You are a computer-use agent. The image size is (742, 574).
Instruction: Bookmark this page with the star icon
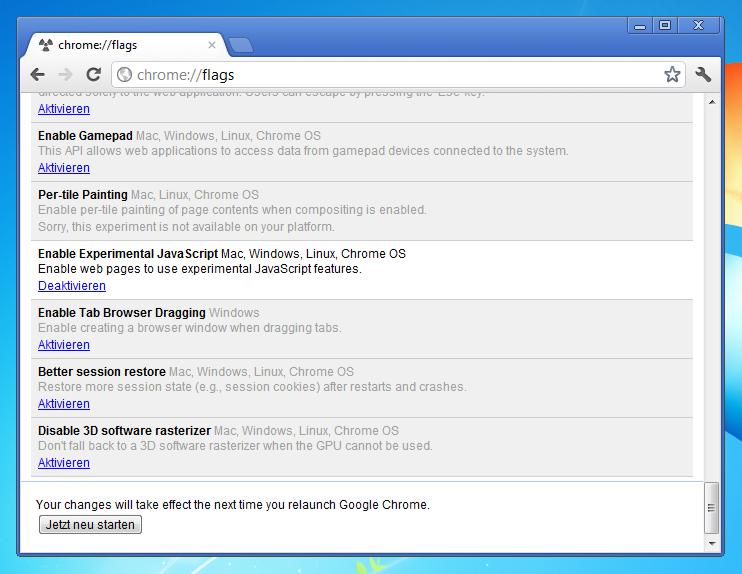(672, 74)
